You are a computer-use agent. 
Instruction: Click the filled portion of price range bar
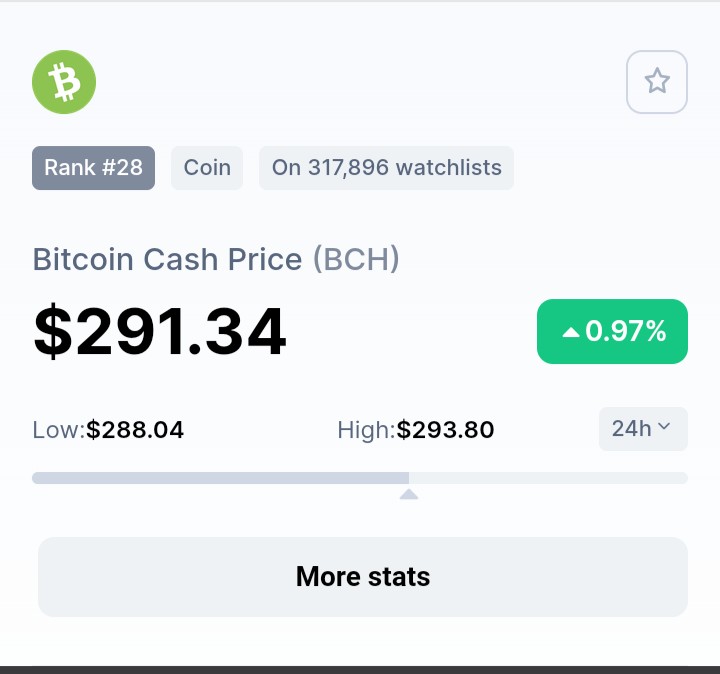click(x=220, y=478)
